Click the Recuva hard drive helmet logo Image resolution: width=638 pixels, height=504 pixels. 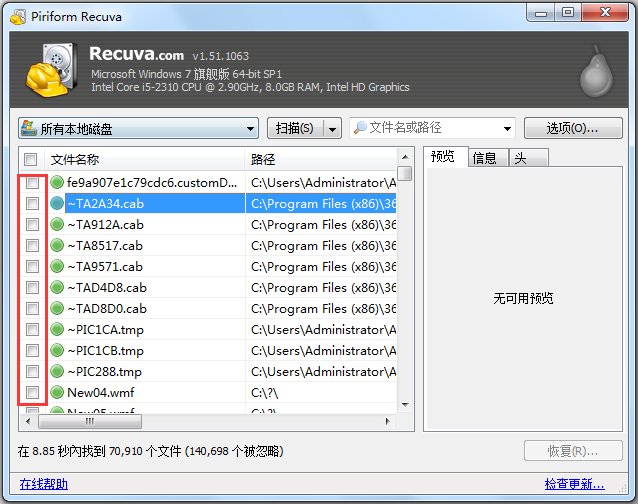pos(51,69)
